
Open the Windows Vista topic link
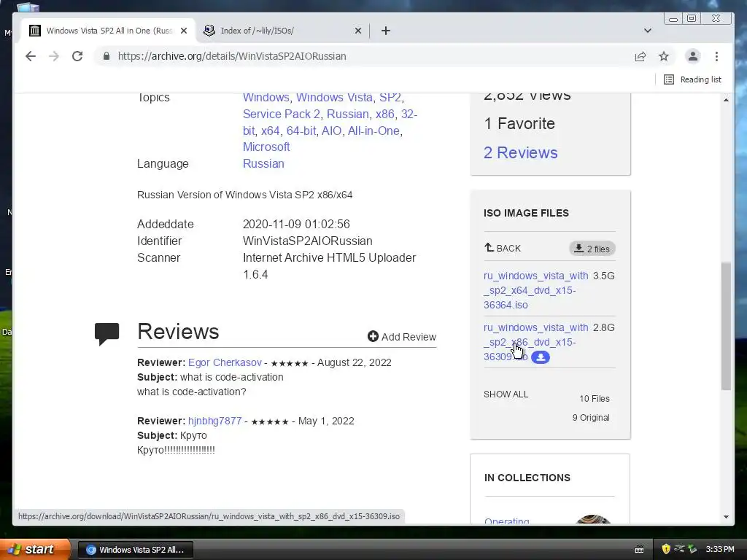(334, 97)
